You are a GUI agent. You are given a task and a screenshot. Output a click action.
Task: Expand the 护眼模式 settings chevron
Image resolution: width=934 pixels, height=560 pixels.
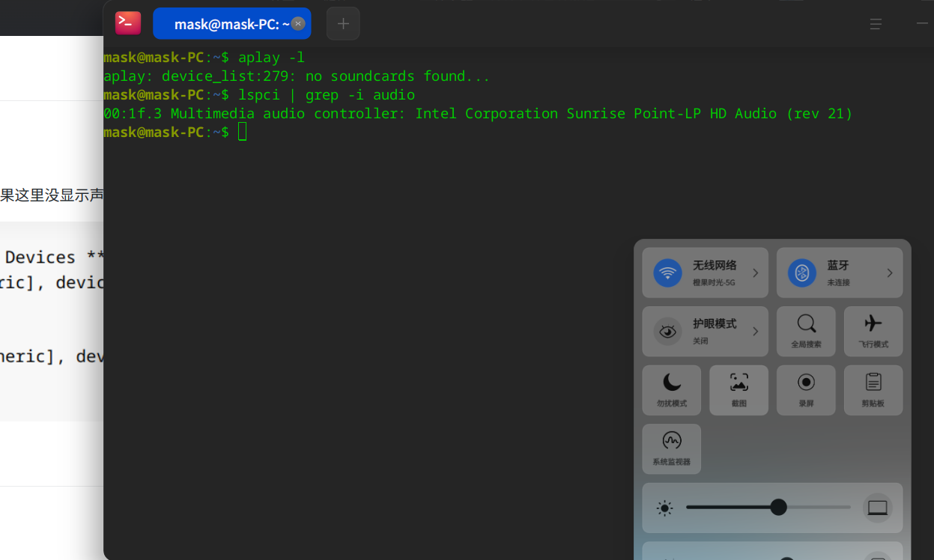pyautogui.click(x=756, y=331)
